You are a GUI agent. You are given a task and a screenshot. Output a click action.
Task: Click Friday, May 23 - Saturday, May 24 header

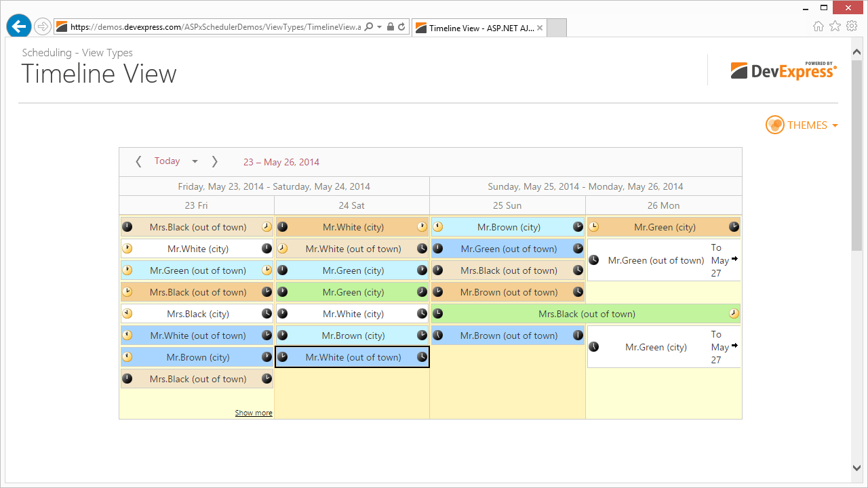(274, 186)
